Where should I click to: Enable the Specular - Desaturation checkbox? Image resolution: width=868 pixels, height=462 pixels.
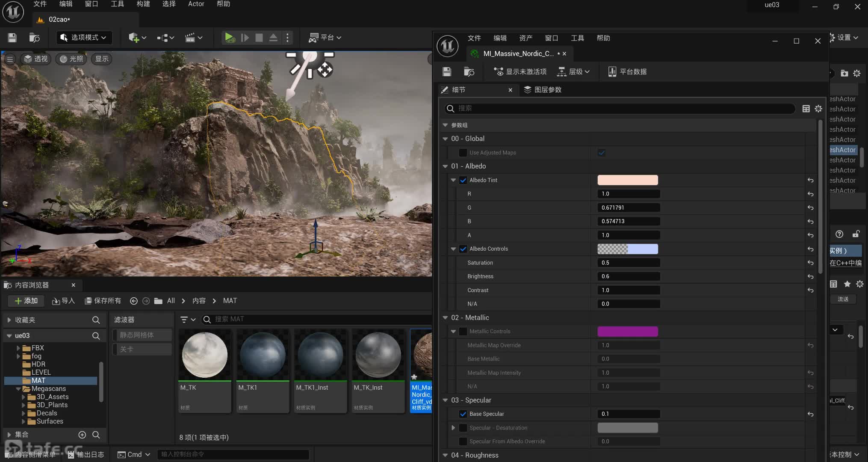point(463,428)
